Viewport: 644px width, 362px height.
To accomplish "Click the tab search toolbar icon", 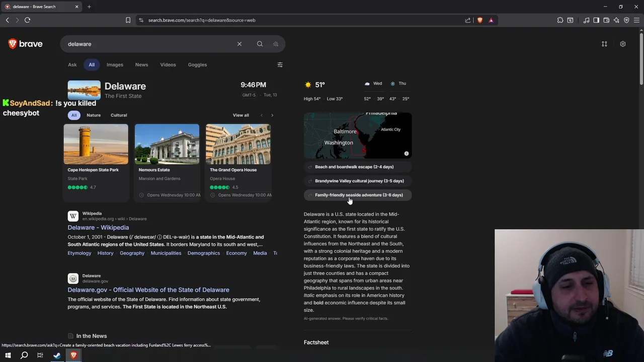I will pos(570,20).
